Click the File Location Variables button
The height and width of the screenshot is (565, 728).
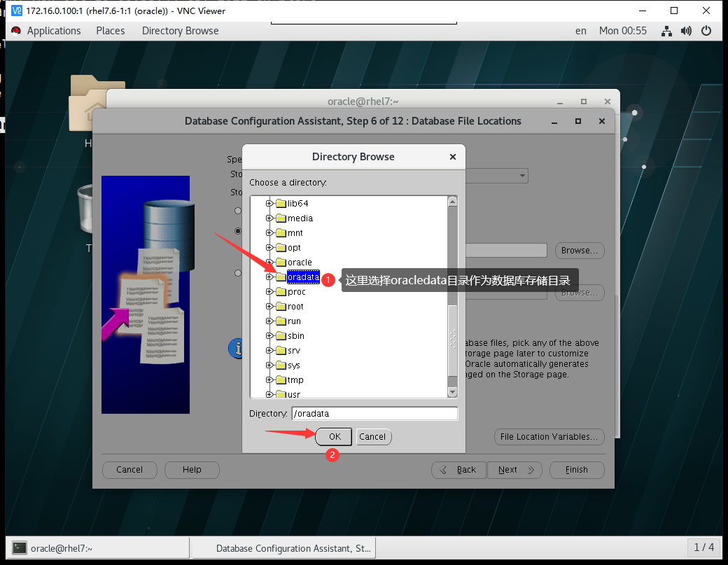[x=549, y=437]
